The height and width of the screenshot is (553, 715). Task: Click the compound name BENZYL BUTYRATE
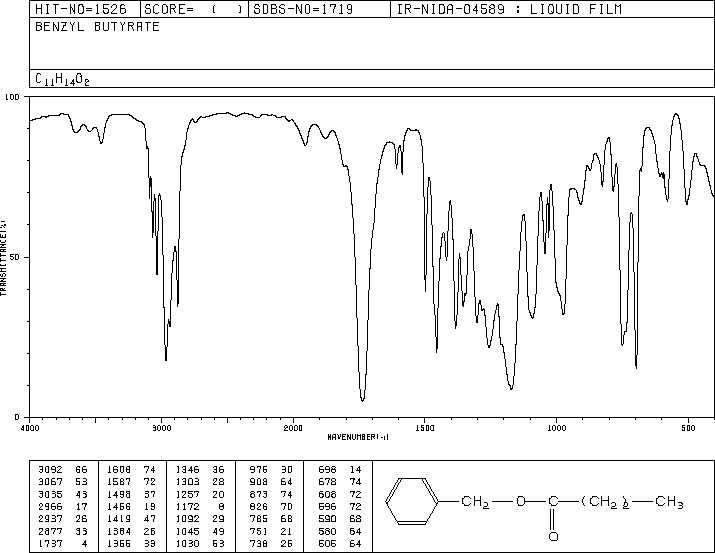pos(97,26)
